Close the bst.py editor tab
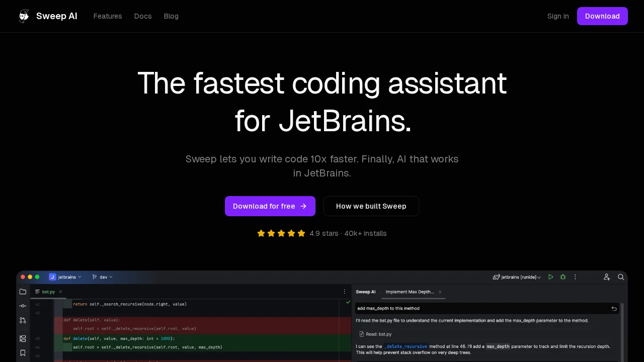This screenshot has width=644, height=362. pyautogui.click(x=60, y=292)
